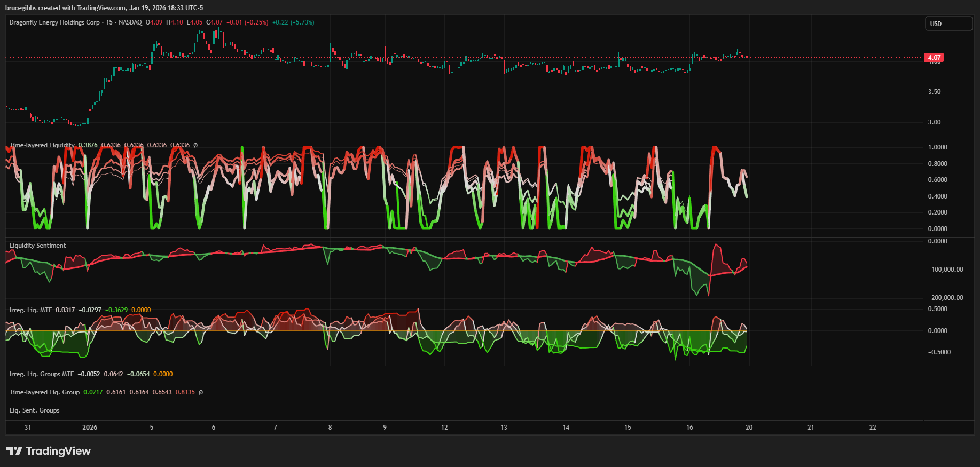980x467 pixels.
Task: Expand the Time-layered Liq. Group pane
Action: point(44,392)
